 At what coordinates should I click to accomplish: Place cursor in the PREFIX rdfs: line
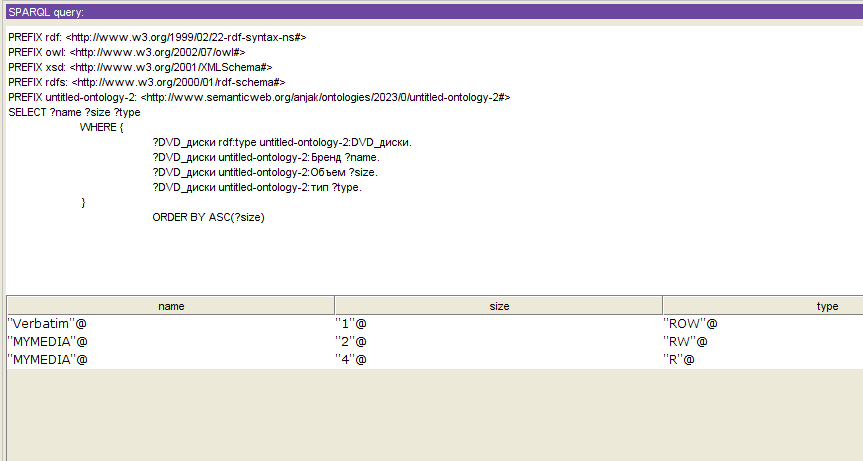(x=146, y=82)
